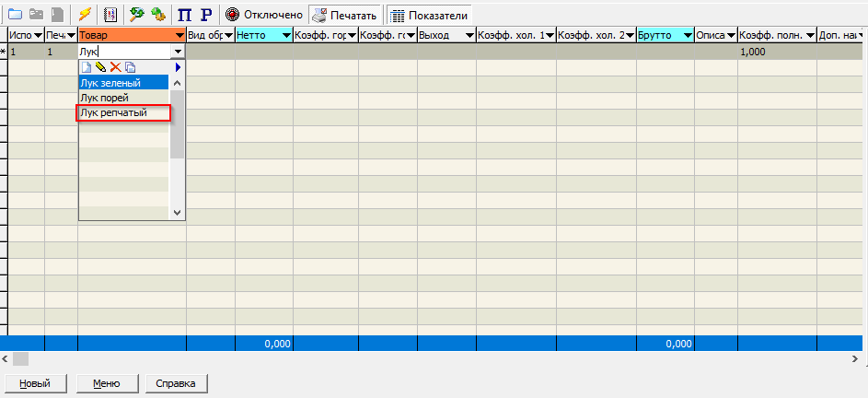This screenshot has width=868, height=398.
Task: Open the Товар column header filter dropdown
Action: point(179,35)
